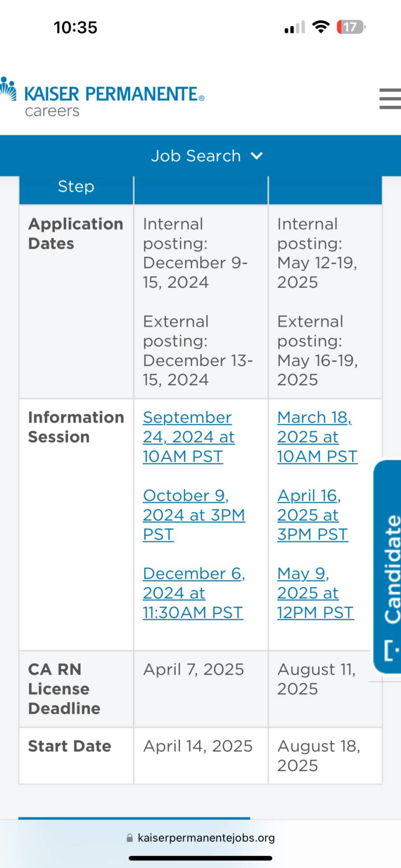Open March 18, 2025 10AM session link

click(x=317, y=437)
